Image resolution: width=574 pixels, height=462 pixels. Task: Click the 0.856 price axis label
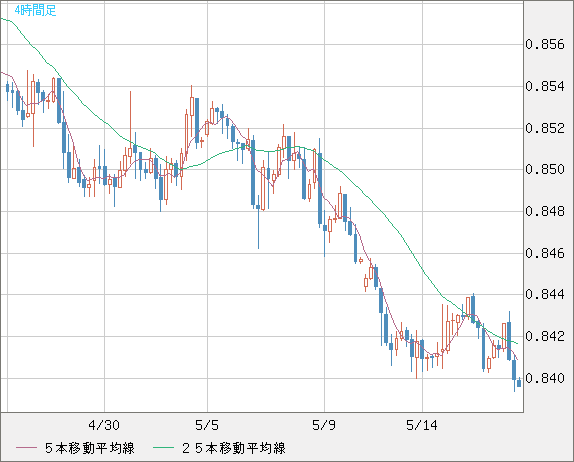click(x=545, y=44)
